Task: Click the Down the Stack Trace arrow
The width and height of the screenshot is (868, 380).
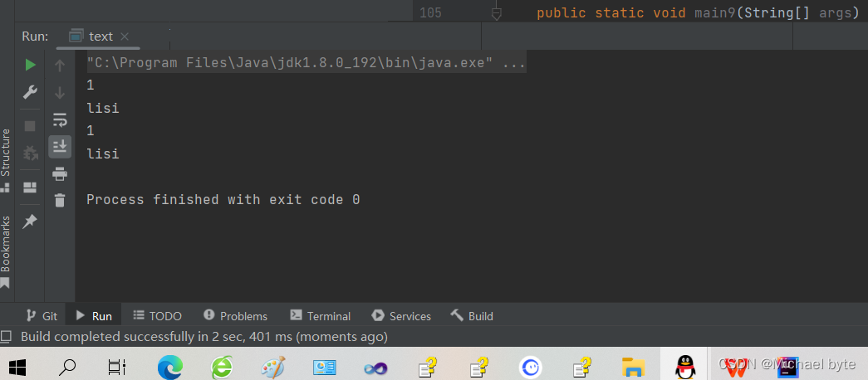Action: (60, 93)
